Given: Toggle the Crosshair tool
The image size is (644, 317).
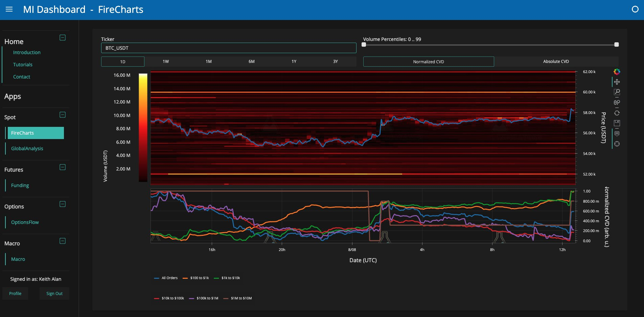Looking at the screenshot, I should [617, 144].
